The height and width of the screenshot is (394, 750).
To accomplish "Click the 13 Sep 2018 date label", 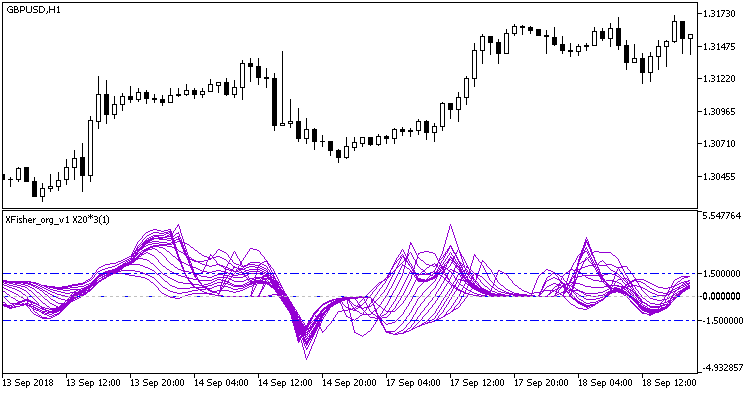I will pos(28,383).
